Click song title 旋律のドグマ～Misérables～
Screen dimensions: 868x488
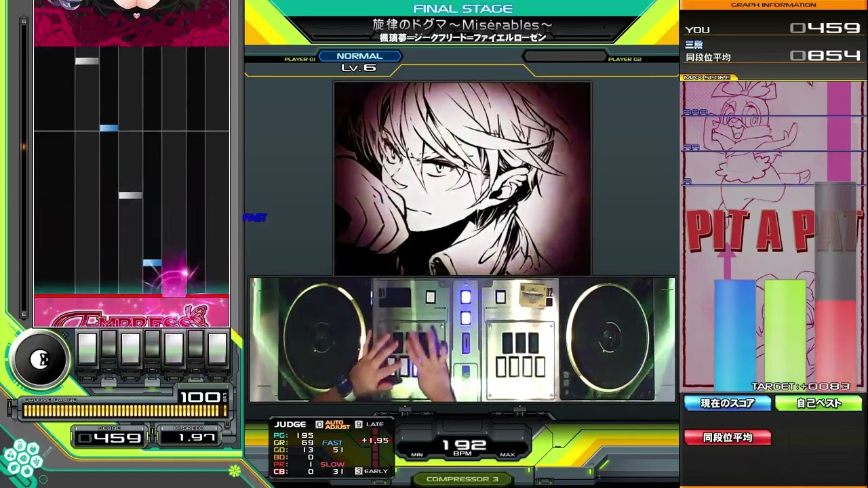pyautogui.click(x=462, y=25)
